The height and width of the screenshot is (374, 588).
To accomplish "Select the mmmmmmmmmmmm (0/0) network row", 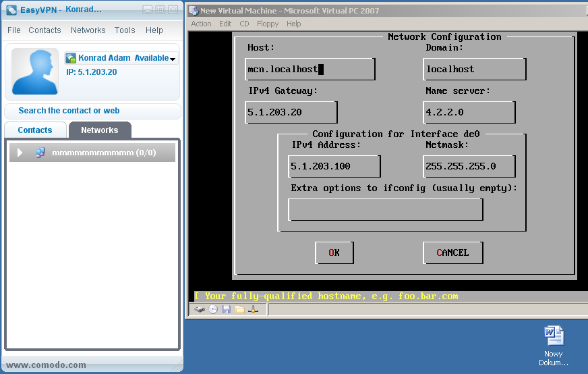I will [92, 153].
